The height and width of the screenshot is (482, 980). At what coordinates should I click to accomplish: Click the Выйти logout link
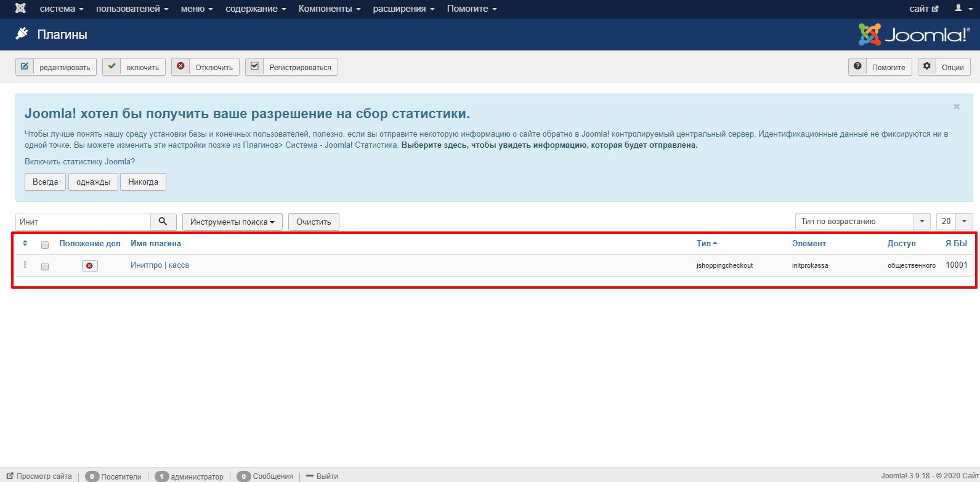(322, 476)
